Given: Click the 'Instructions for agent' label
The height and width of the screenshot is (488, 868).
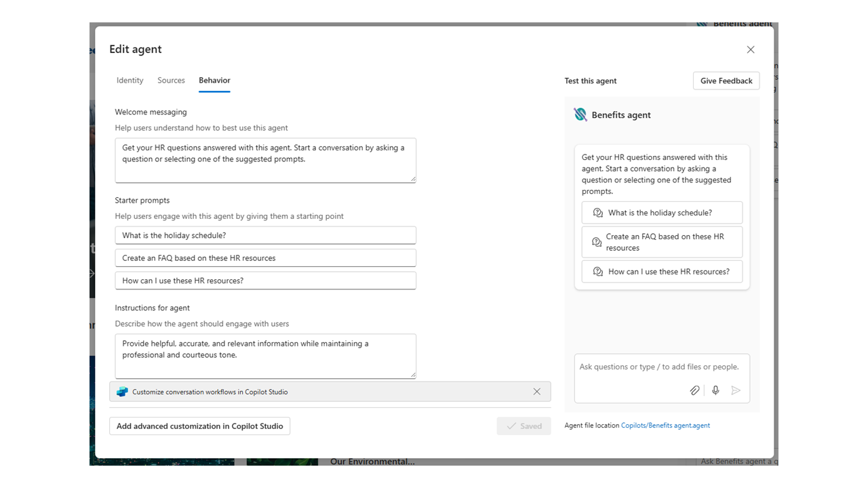Looking at the screenshot, I should point(153,308).
